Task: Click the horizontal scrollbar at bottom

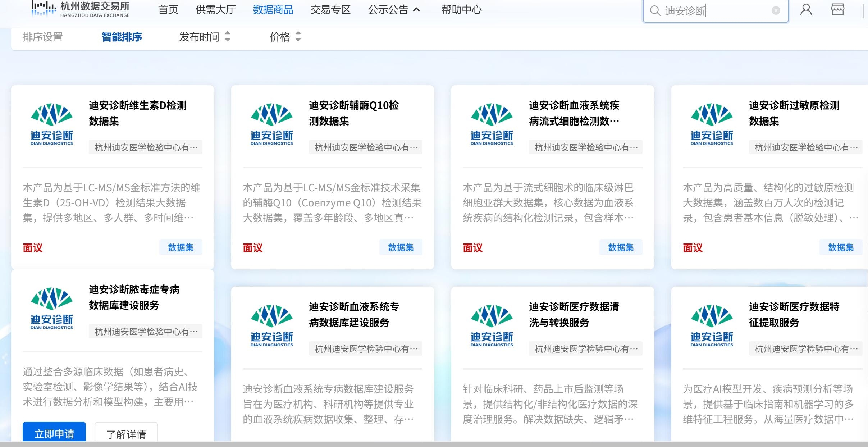Action: pos(434,444)
